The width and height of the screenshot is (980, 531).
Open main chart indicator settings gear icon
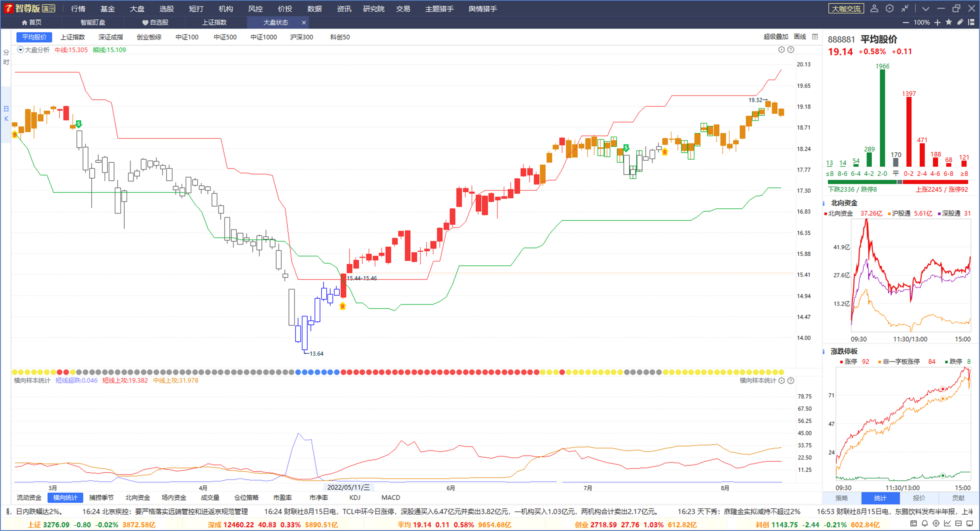[781, 50]
